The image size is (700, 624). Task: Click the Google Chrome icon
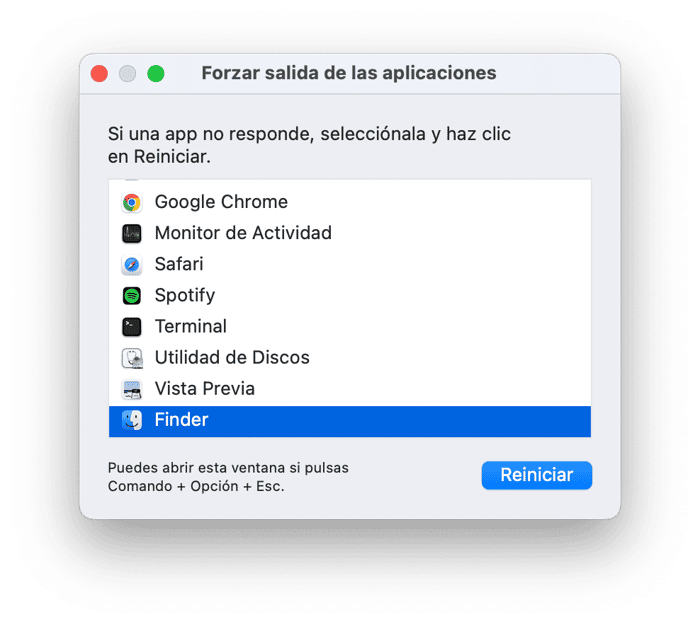click(131, 203)
